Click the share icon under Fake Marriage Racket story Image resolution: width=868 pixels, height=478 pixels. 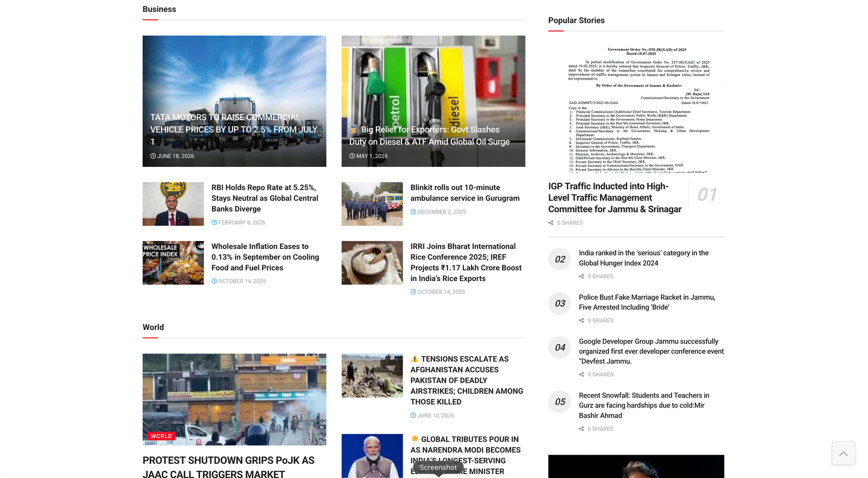(x=582, y=321)
